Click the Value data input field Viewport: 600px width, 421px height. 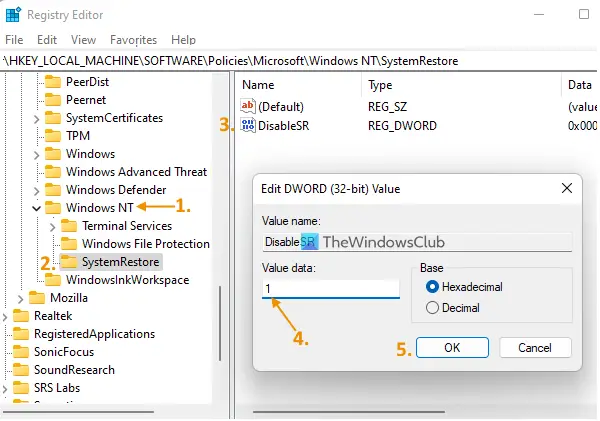click(x=331, y=288)
